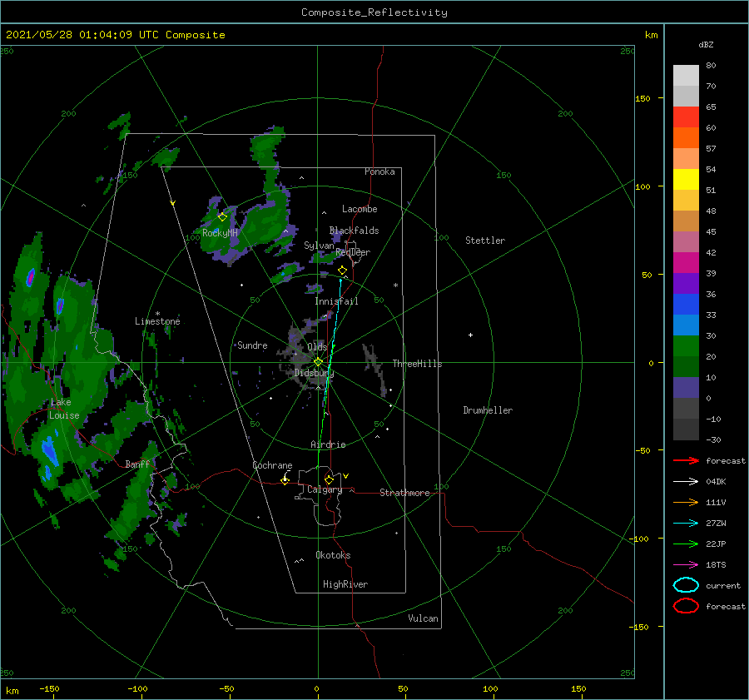Image resolution: width=749 pixels, height=700 pixels.
Task: Click the Lacombe label
Action: 360,209
